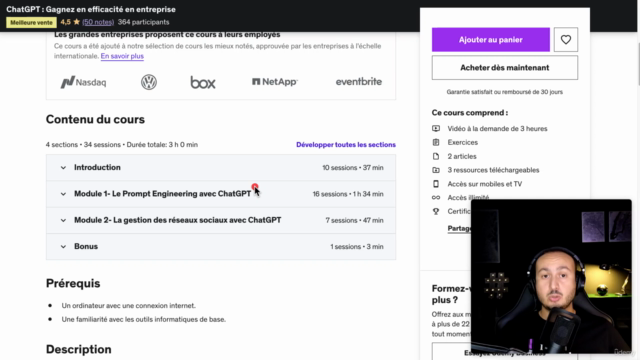
Task: Click the box company logo
Action: [203, 82]
